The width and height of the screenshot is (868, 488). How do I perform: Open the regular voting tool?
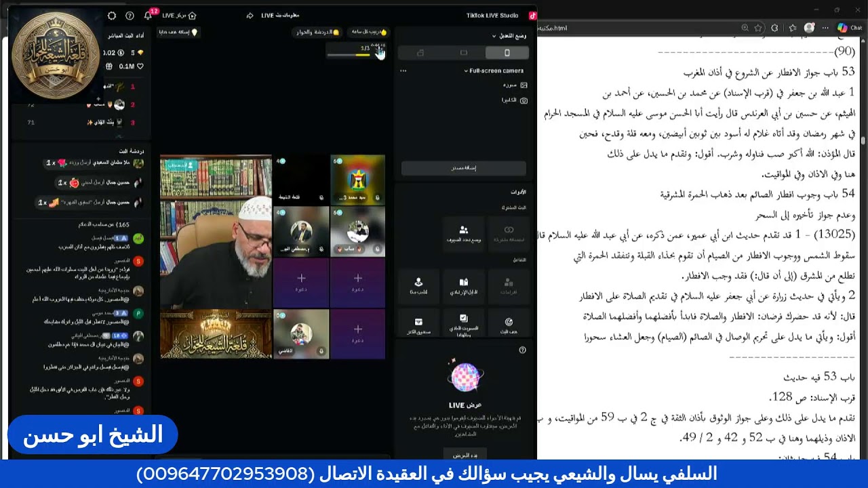(x=464, y=325)
